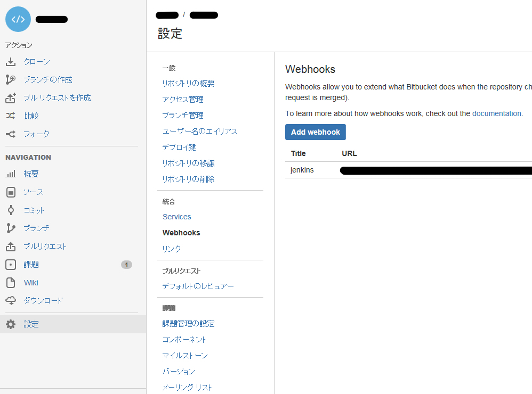Open リポジトリの概要 settings page

point(188,84)
